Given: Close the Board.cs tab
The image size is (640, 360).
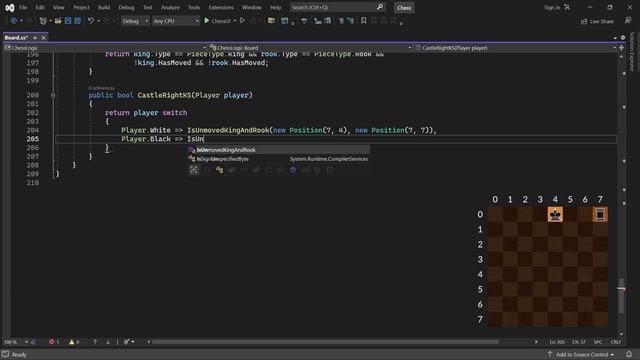Looking at the screenshot, I should pyautogui.click(x=43, y=38).
